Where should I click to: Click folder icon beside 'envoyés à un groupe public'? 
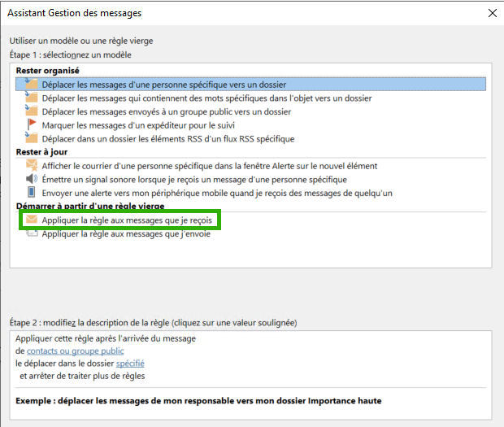[32, 111]
